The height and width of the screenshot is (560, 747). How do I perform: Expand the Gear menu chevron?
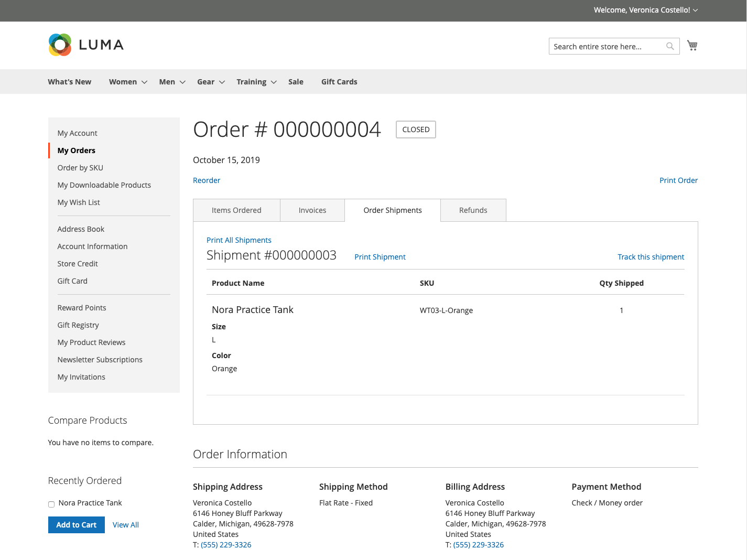[x=222, y=82]
